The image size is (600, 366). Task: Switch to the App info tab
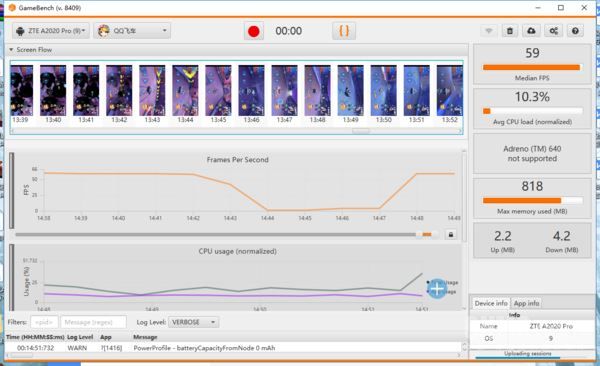point(526,303)
